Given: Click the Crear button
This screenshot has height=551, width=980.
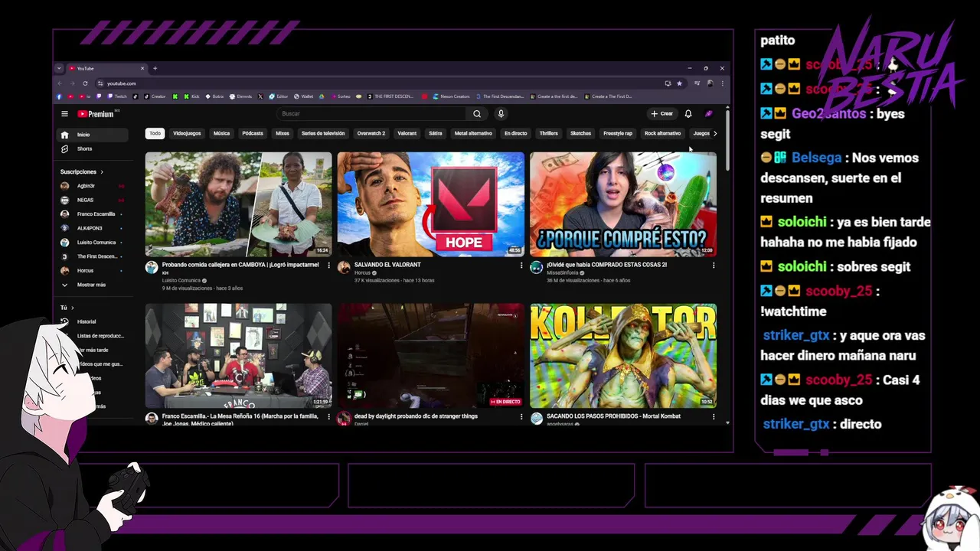Looking at the screenshot, I should [661, 114].
